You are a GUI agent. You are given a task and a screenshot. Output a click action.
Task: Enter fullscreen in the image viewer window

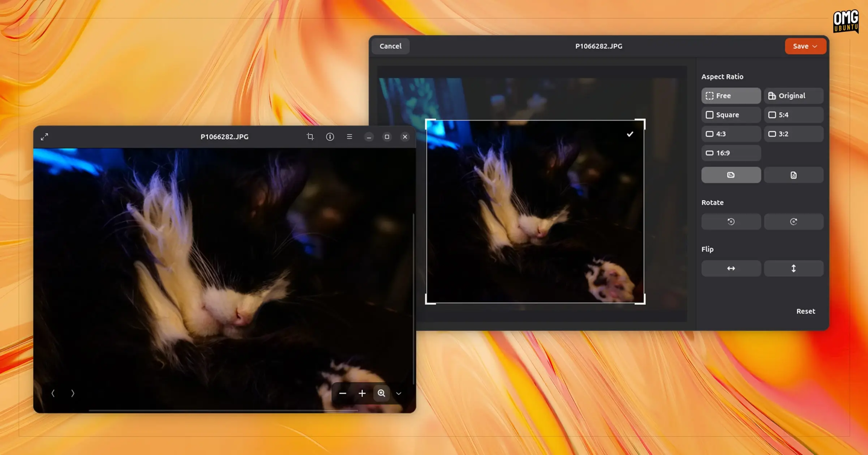45,137
